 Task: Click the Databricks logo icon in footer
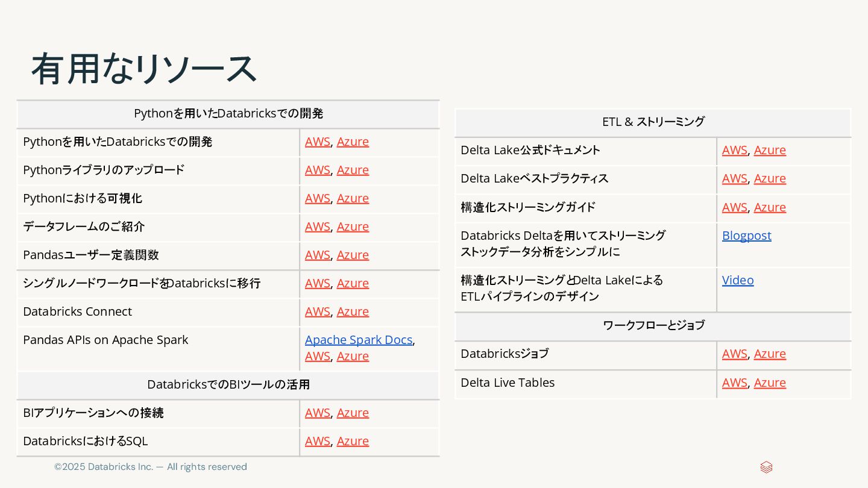(766, 468)
